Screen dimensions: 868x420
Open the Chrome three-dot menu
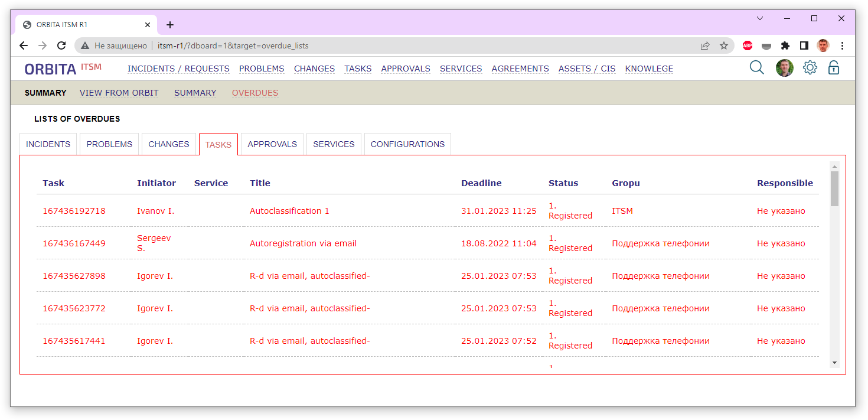[842, 45]
